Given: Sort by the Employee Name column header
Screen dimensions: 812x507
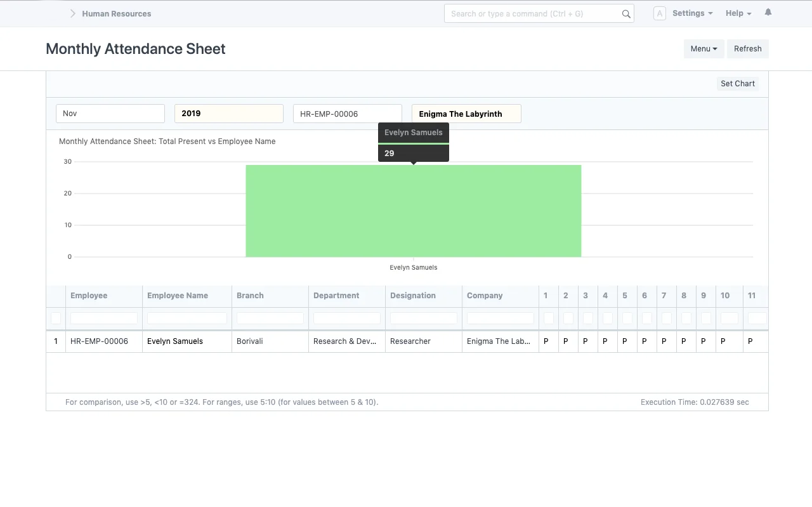Looking at the screenshot, I should tap(178, 296).
